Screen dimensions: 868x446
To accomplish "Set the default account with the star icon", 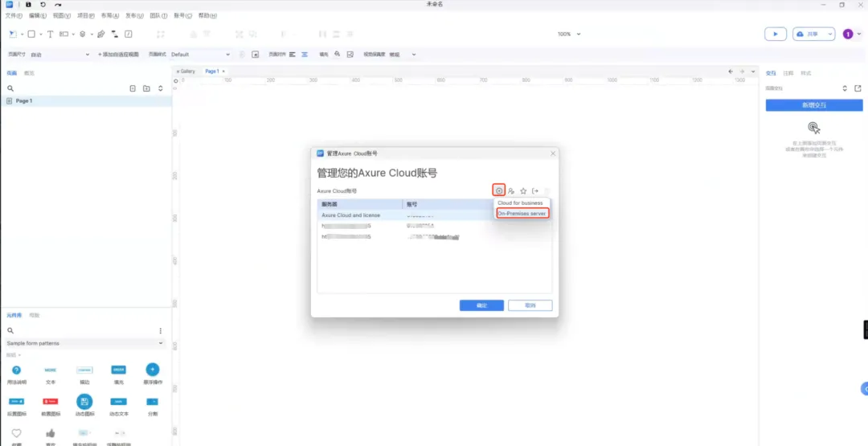I will point(523,191).
